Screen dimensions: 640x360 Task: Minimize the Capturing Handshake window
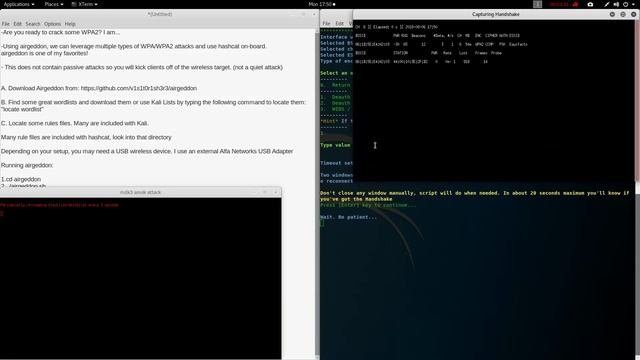coord(612,14)
